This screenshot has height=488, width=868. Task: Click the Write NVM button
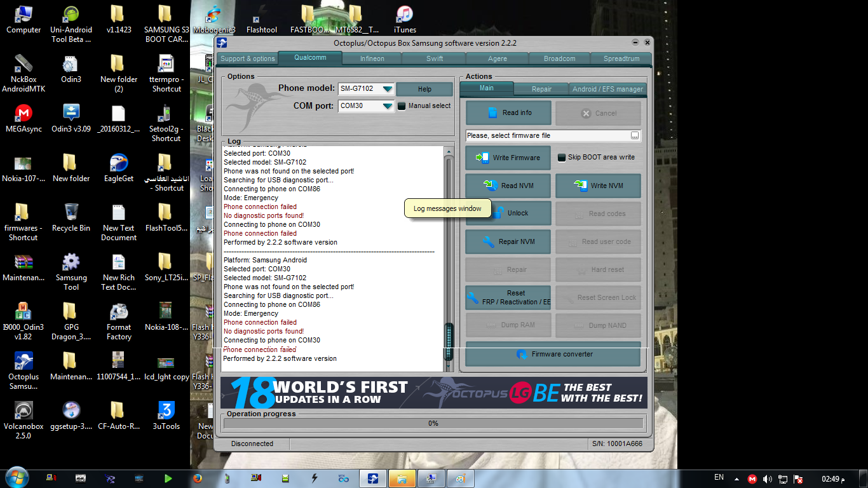(598, 186)
